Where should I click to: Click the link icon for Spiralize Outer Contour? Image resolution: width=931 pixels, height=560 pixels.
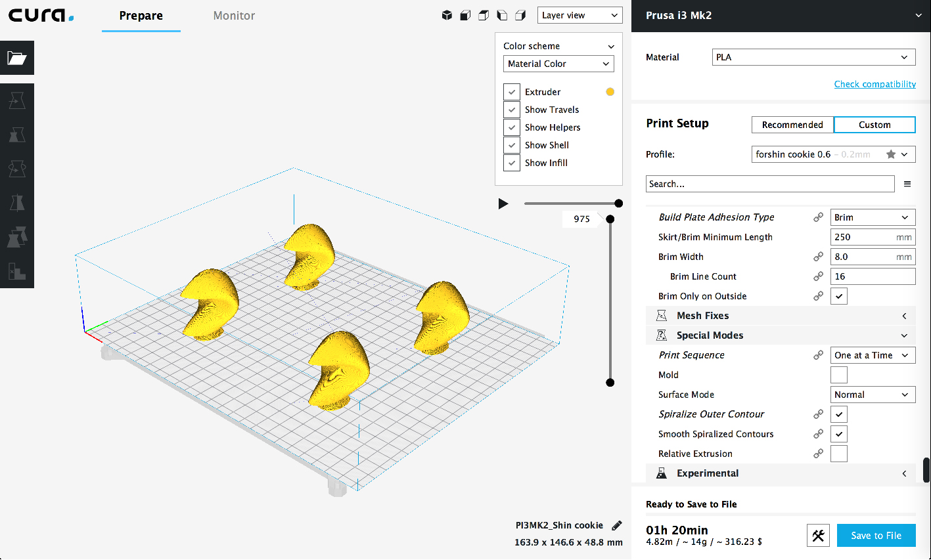pyautogui.click(x=818, y=414)
